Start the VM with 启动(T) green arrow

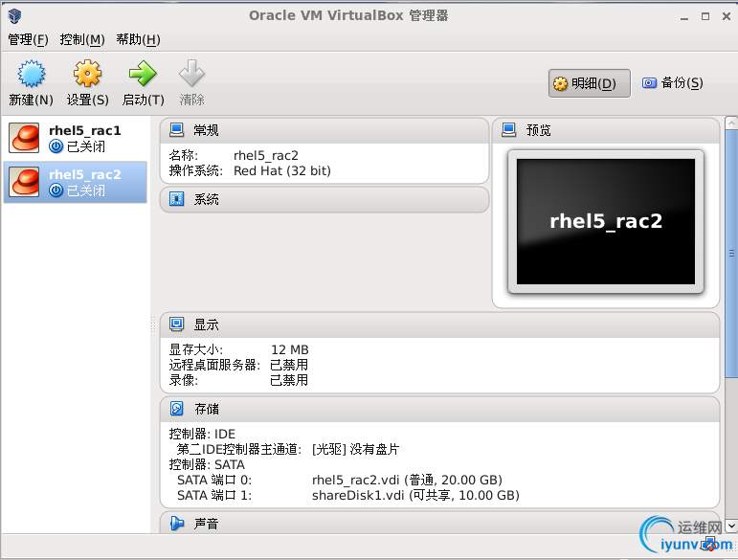143,74
